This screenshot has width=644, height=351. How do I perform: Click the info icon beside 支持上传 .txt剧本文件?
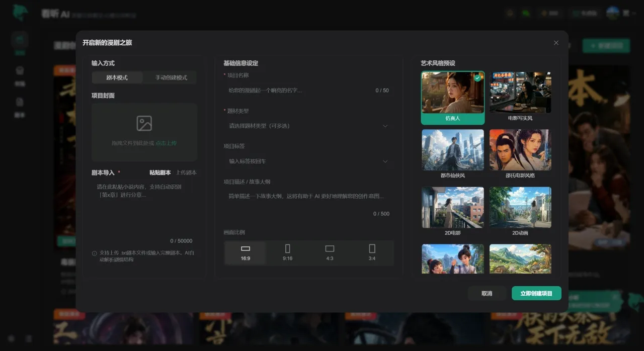pyautogui.click(x=95, y=253)
